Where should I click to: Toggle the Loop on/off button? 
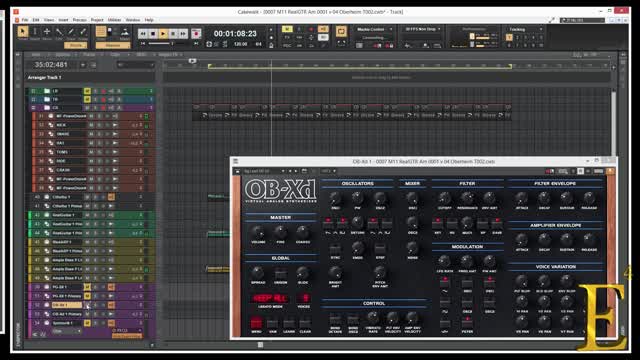(341, 31)
